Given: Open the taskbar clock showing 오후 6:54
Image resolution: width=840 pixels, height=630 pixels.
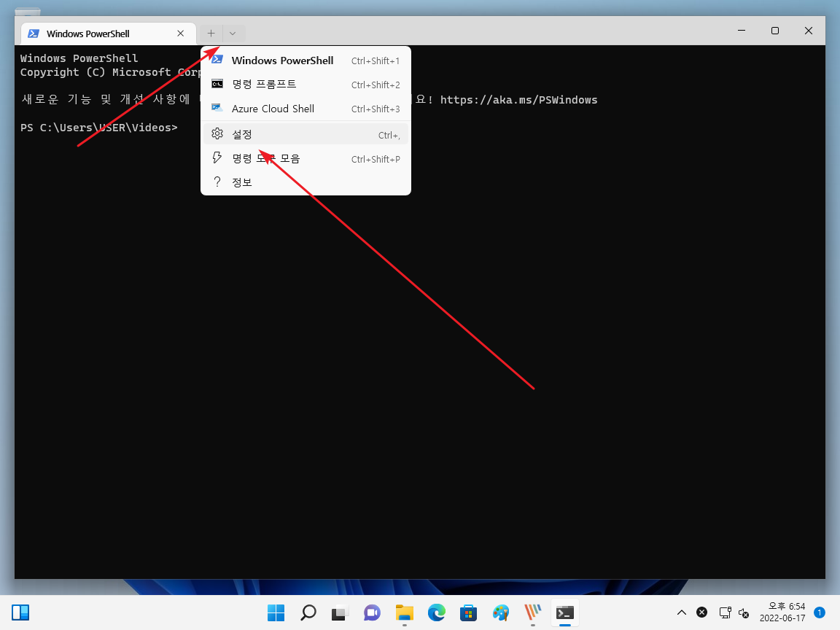Looking at the screenshot, I should (782, 612).
